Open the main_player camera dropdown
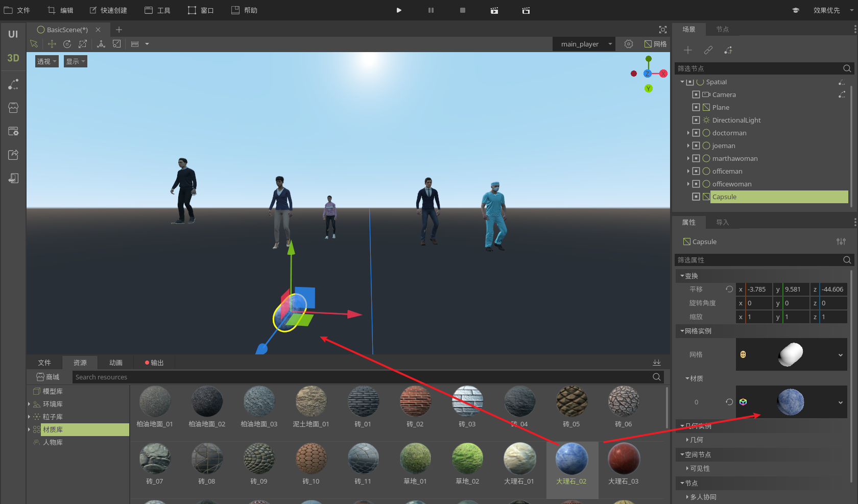Viewport: 858px width, 504px height. tap(584, 44)
